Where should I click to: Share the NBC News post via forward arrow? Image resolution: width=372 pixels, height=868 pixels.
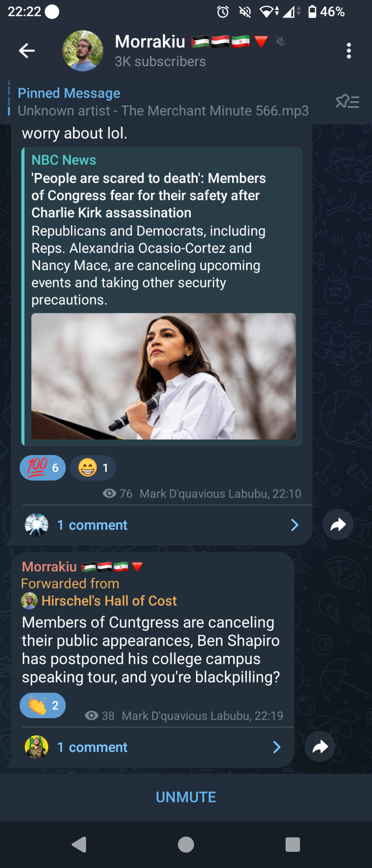coord(338,525)
